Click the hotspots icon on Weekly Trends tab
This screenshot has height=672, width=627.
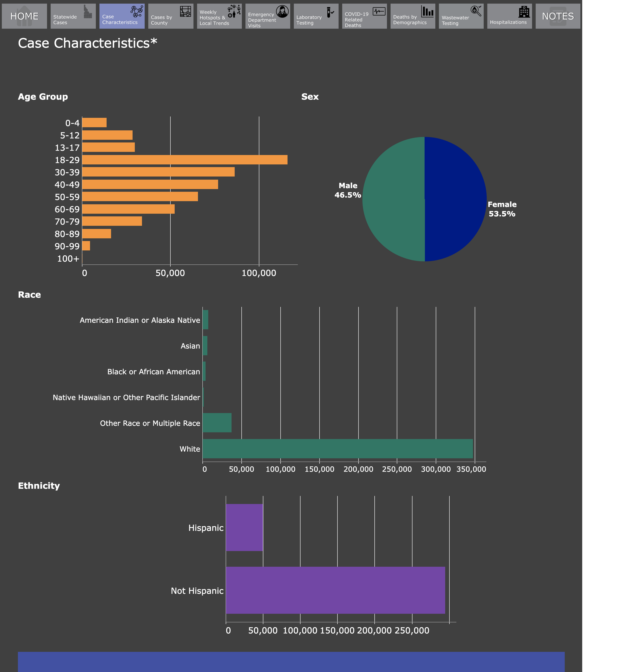tap(234, 11)
